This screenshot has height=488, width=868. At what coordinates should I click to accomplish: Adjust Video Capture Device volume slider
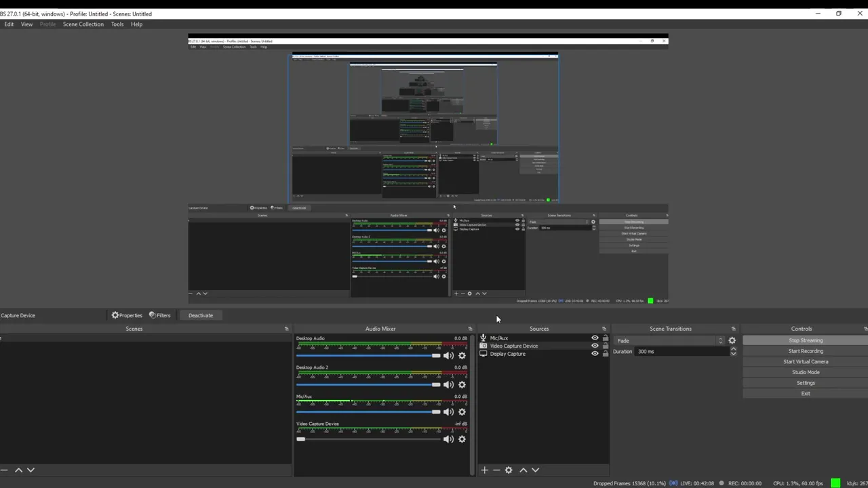coord(368,439)
